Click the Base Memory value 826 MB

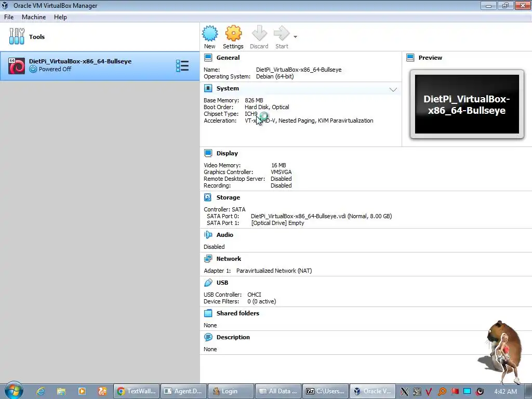tap(254, 100)
